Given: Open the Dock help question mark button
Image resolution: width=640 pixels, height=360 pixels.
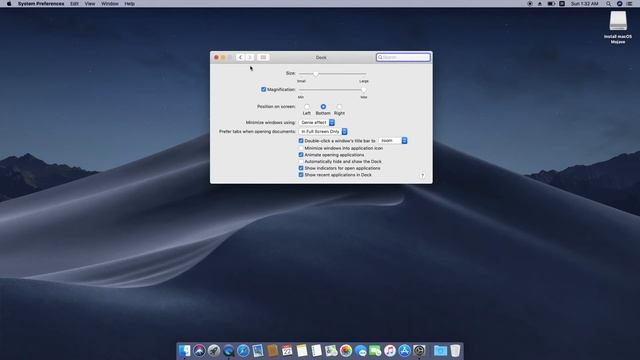Looking at the screenshot, I should coord(422,176).
